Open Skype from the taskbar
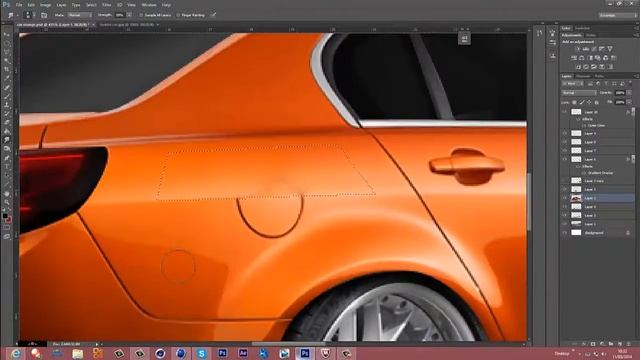Viewport: 640px width, 360px height. (x=201, y=353)
